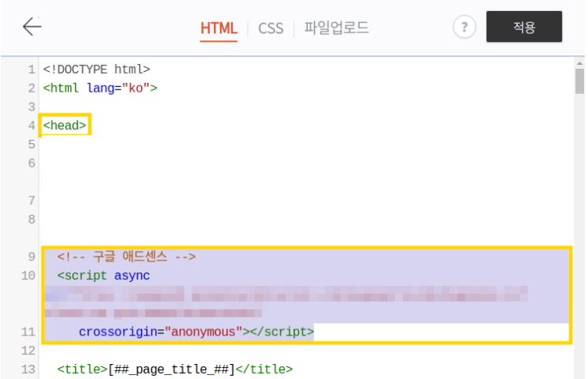Click the <title> line with page_title
The width and height of the screenshot is (588, 379).
[x=174, y=370]
